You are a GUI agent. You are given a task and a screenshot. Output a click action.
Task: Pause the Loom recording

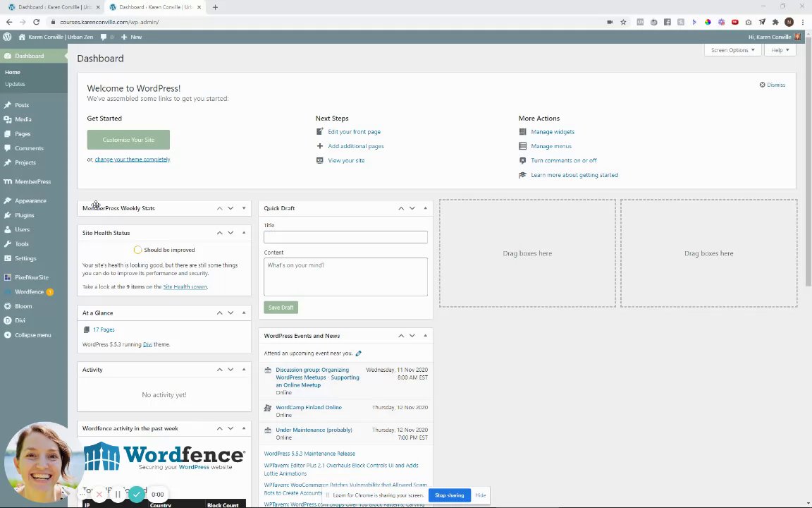[x=118, y=495]
